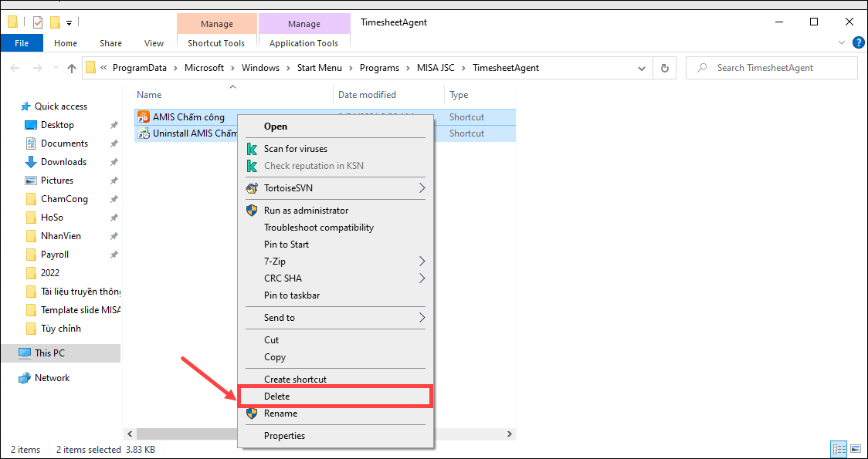Switch to the View ribbon tab
The height and width of the screenshot is (459, 868).
154,43
